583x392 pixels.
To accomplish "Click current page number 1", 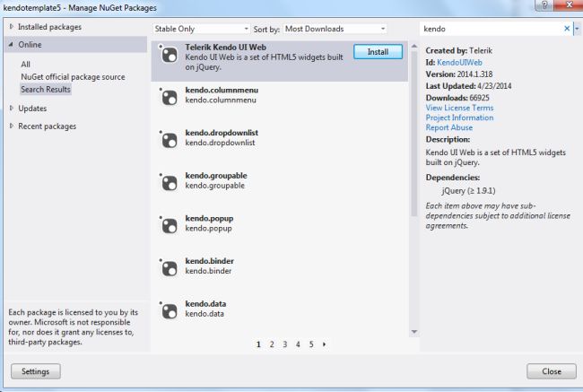I will click(258, 344).
